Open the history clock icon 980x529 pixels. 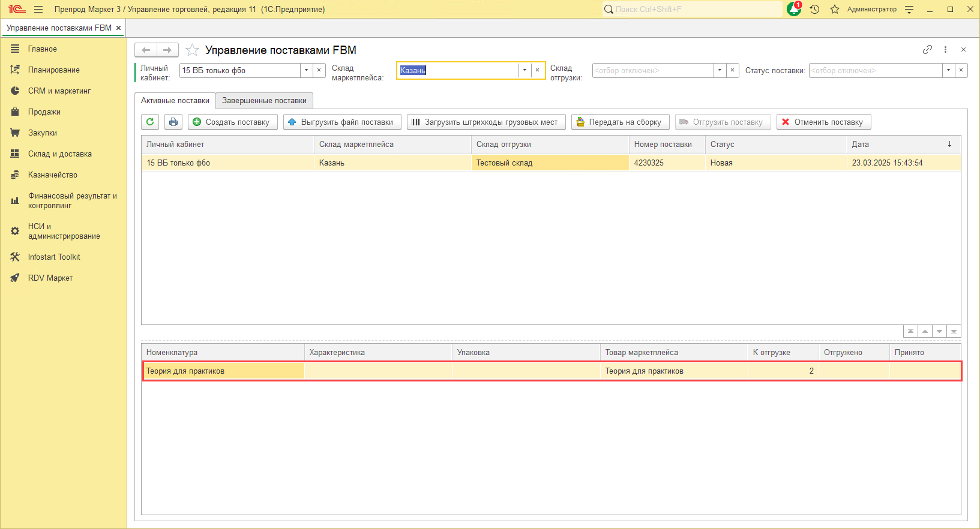(x=814, y=9)
